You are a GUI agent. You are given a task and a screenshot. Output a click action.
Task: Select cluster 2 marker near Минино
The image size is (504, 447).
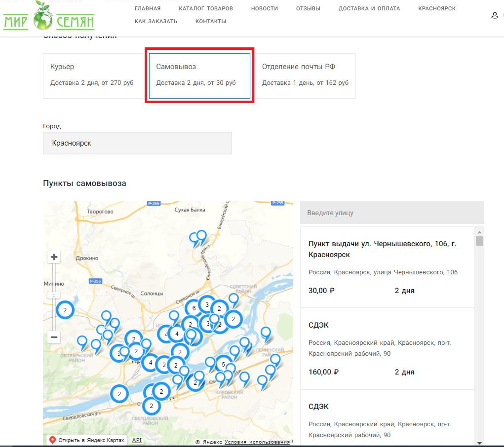[65, 310]
